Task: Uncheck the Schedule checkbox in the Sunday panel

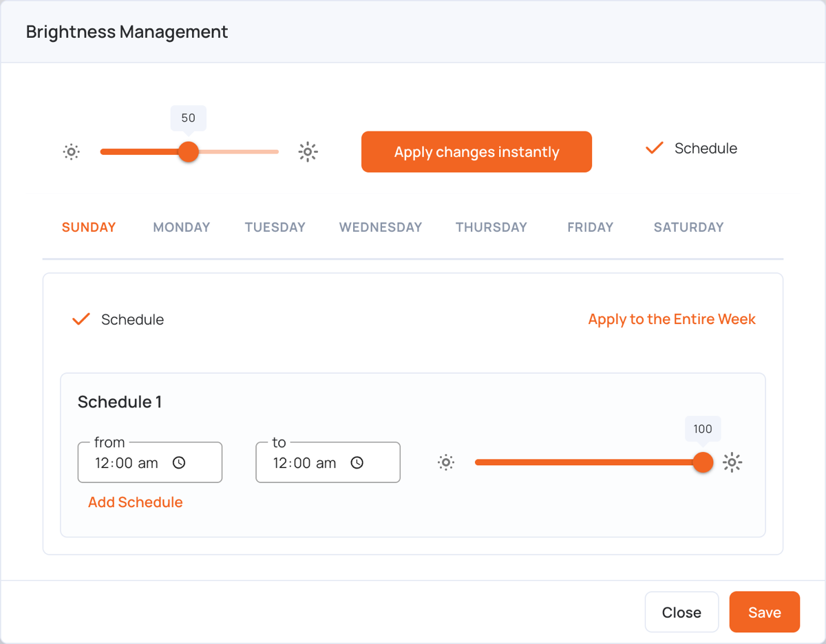Action: pyautogui.click(x=81, y=319)
